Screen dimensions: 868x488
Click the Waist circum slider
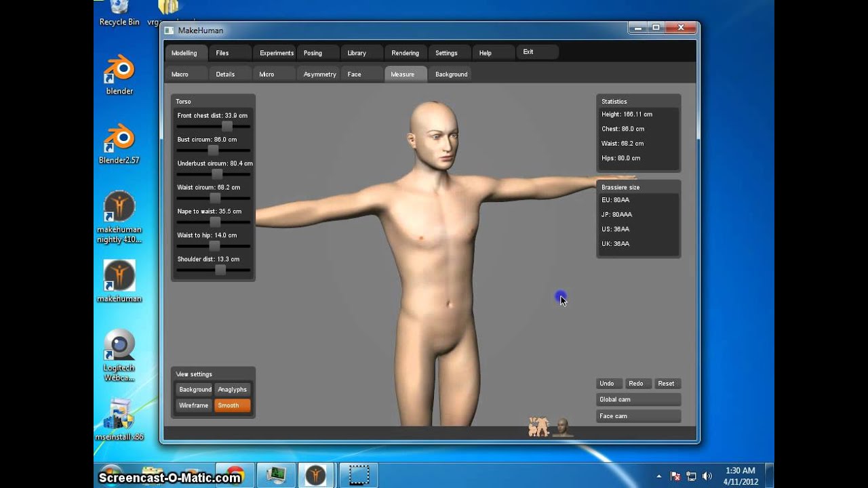point(214,198)
